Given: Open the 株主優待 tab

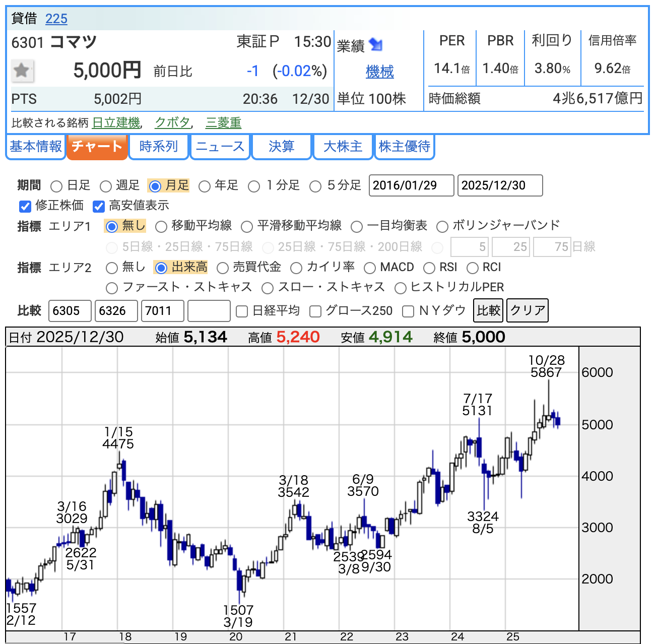Looking at the screenshot, I should pyautogui.click(x=404, y=147).
